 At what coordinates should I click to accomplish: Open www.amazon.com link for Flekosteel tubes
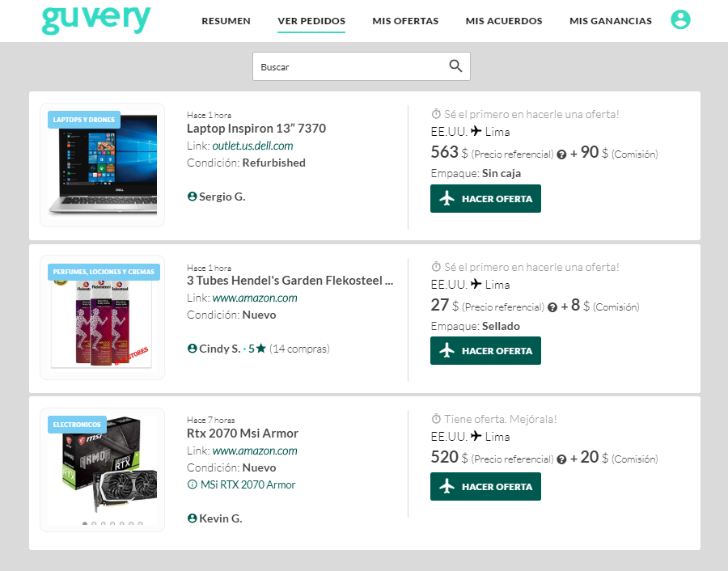pyautogui.click(x=255, y=298)
